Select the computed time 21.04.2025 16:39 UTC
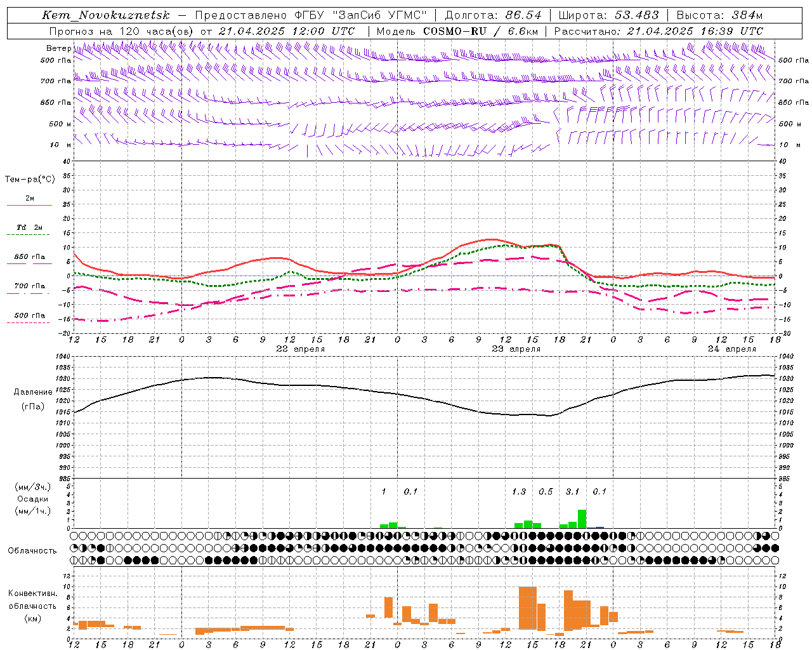 click(695, 30)
